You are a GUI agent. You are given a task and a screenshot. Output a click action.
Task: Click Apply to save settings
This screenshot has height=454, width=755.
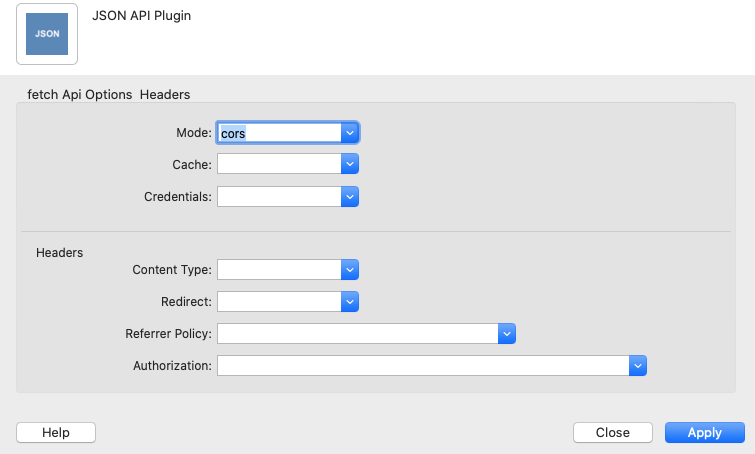pos(704,432)
